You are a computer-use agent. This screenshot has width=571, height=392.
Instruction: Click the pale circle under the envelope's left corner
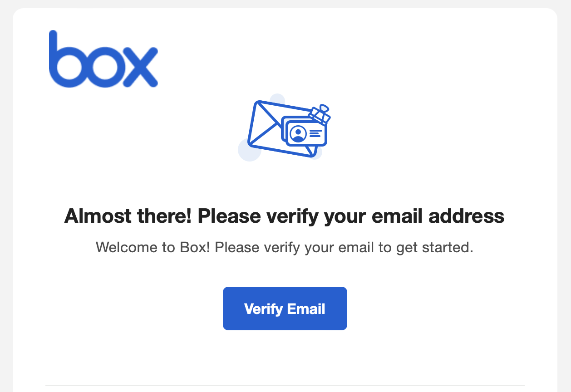pos(250,150)
